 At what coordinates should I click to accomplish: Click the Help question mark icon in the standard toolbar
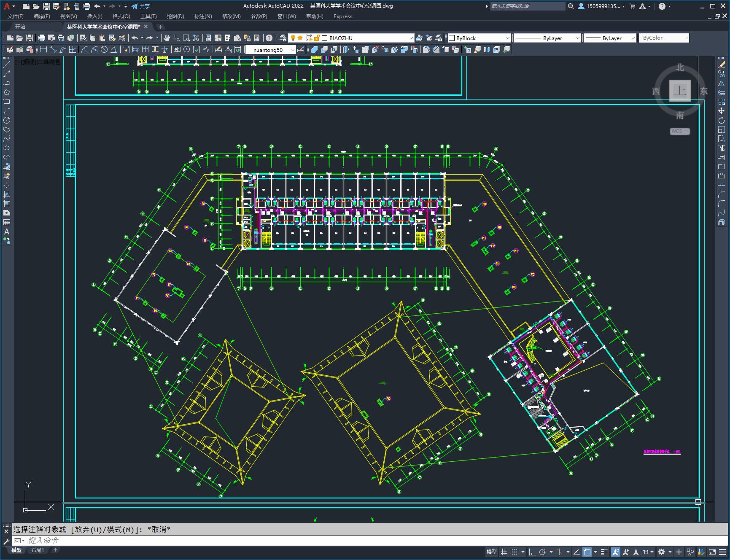click(x=269, y=38)
